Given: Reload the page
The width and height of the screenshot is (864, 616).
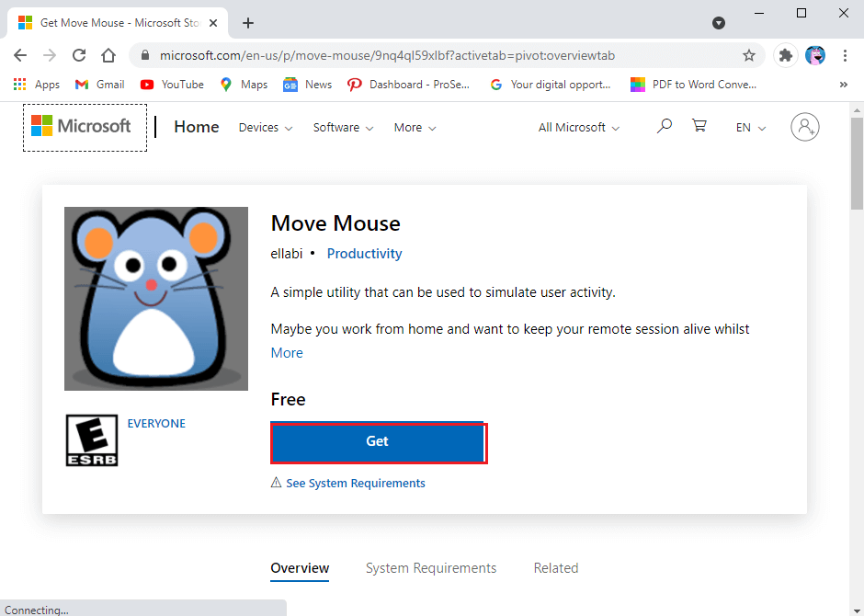Looking at the screenshot, I should [78, 55].
